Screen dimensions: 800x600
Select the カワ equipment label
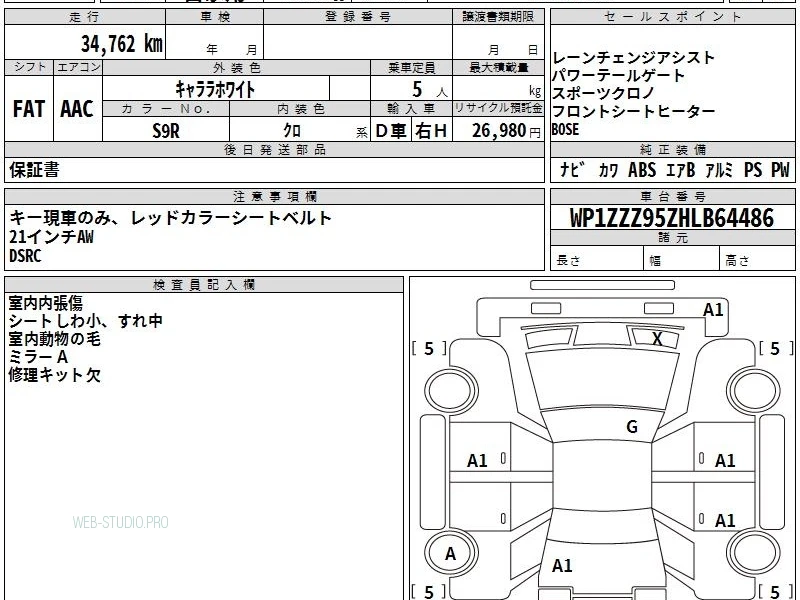click(x=608, y=170)
